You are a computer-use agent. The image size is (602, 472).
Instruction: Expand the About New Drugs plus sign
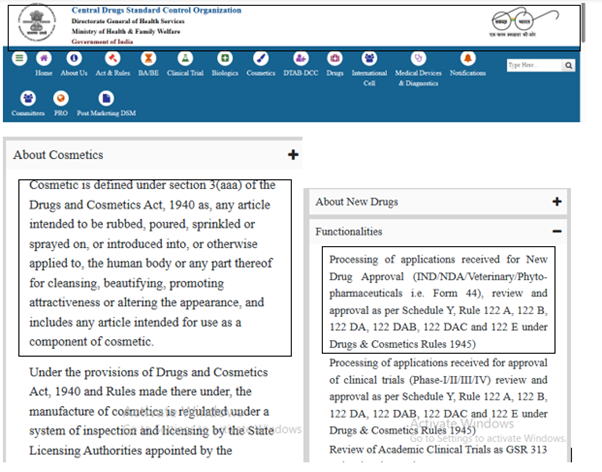(557, 202)
